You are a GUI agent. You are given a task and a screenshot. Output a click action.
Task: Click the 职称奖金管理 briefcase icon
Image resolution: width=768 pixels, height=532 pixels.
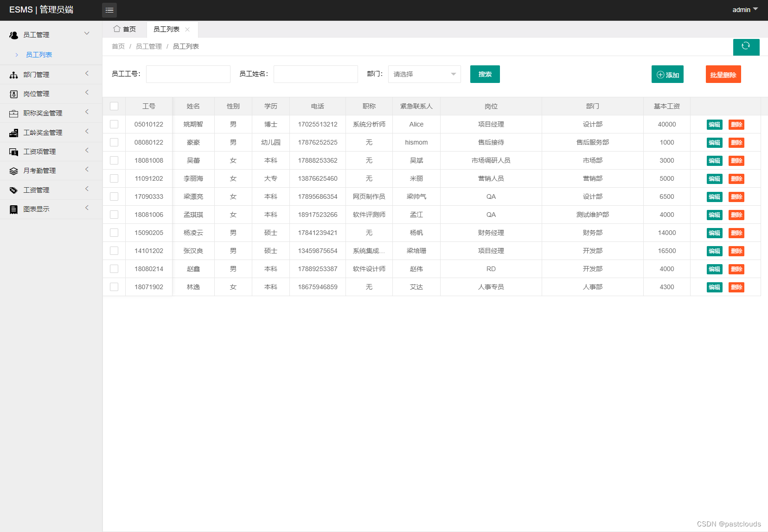pyautogui.click(x=14, y=113)
